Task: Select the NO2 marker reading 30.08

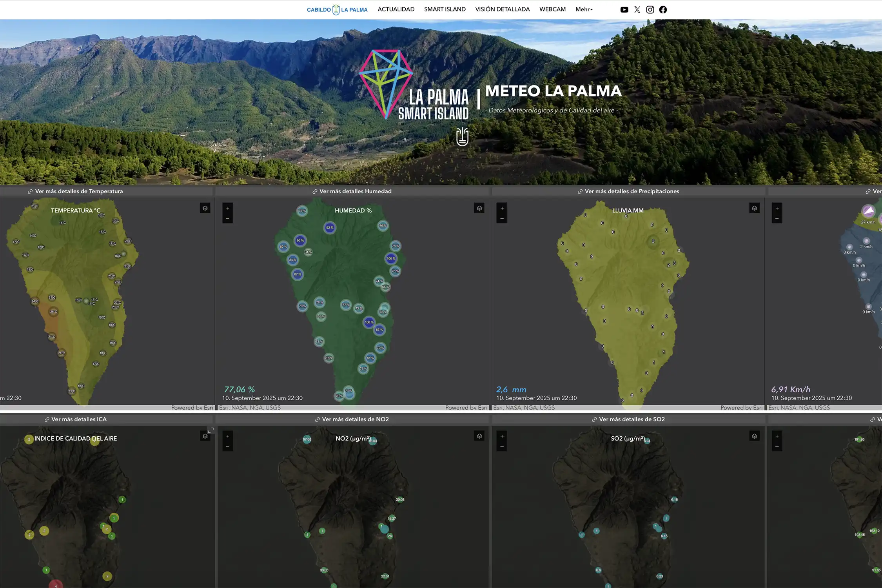Action: [400, 499]
